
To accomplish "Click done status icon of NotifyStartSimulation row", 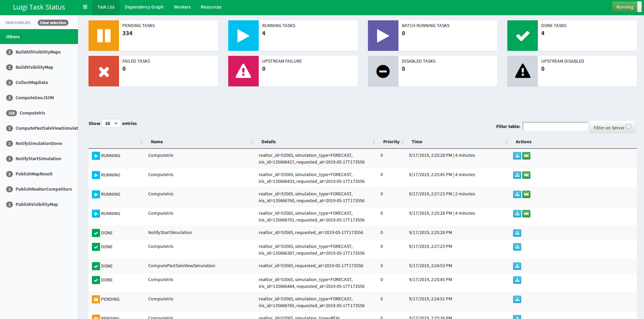I will pos(96,233).
